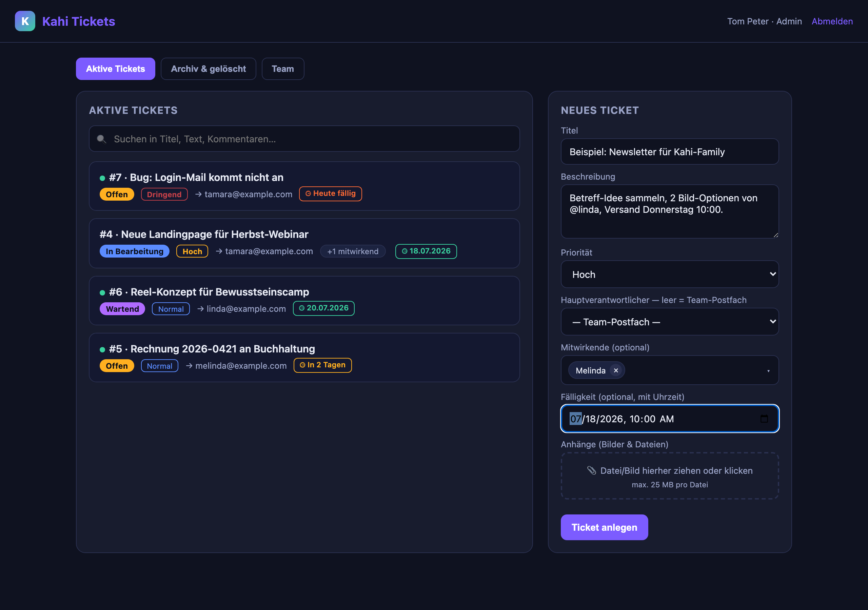Open the Priorität dropdown showing Hoch
Viewport: 868px width, 610px height.
tap(670, 274)
